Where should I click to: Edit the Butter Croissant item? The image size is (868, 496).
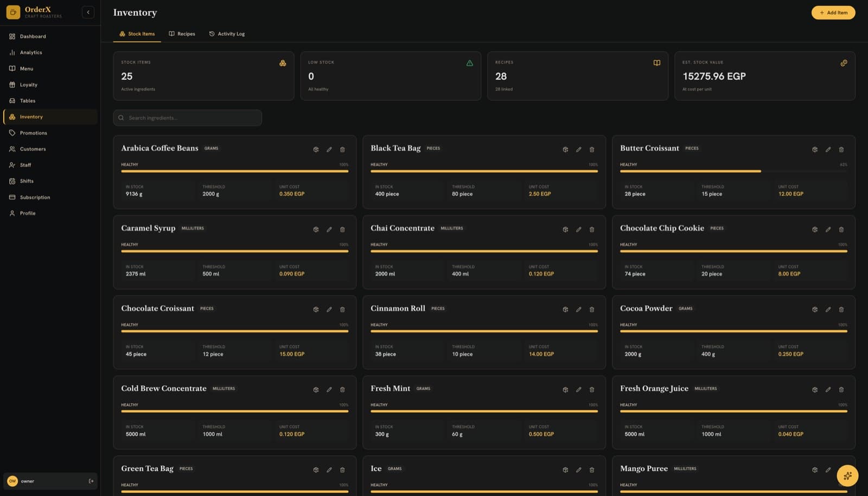(828, 149)
